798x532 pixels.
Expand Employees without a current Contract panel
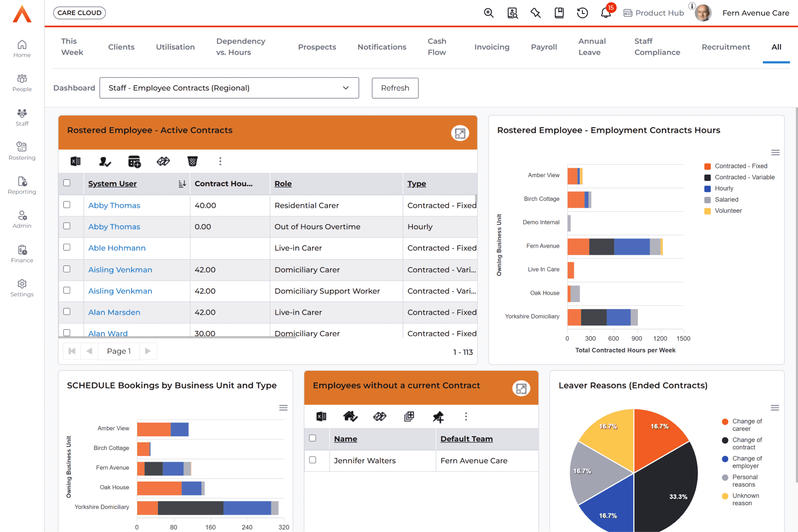point(521,388)
